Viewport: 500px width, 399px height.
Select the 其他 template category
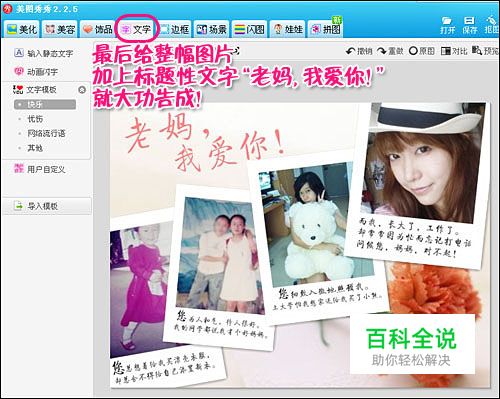coord(35,148)
